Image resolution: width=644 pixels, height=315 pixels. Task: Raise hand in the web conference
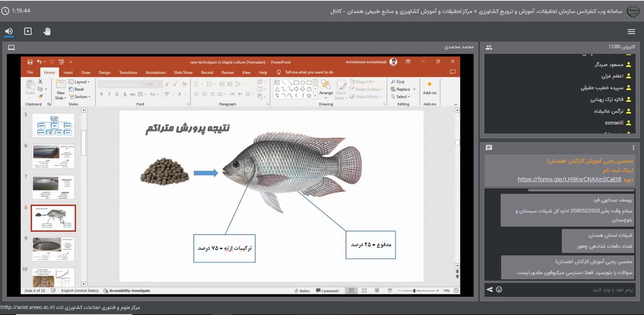click(x=47, y=31)
